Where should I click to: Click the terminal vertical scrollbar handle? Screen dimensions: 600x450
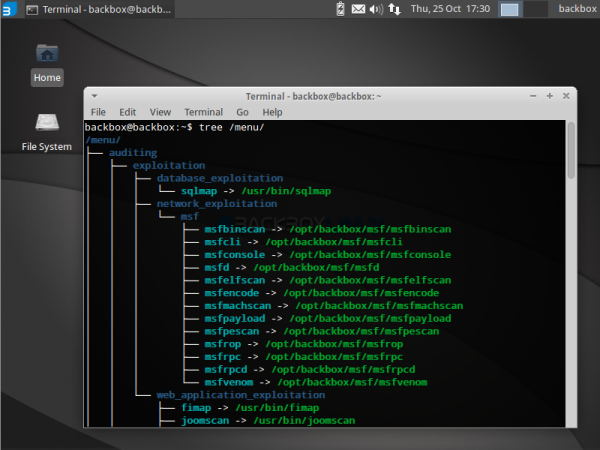point(571,150)
